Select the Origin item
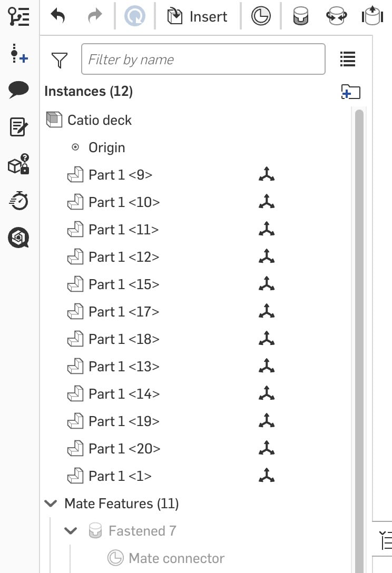Image resolution: width=392 pixels, height=573 pixels. pyautogui.click(x=106, y=147)
